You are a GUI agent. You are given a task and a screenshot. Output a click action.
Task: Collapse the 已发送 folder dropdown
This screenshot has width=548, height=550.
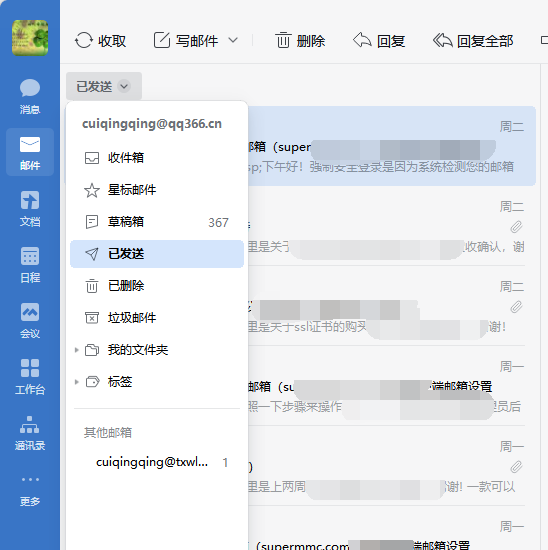click(x=104, y=86)
